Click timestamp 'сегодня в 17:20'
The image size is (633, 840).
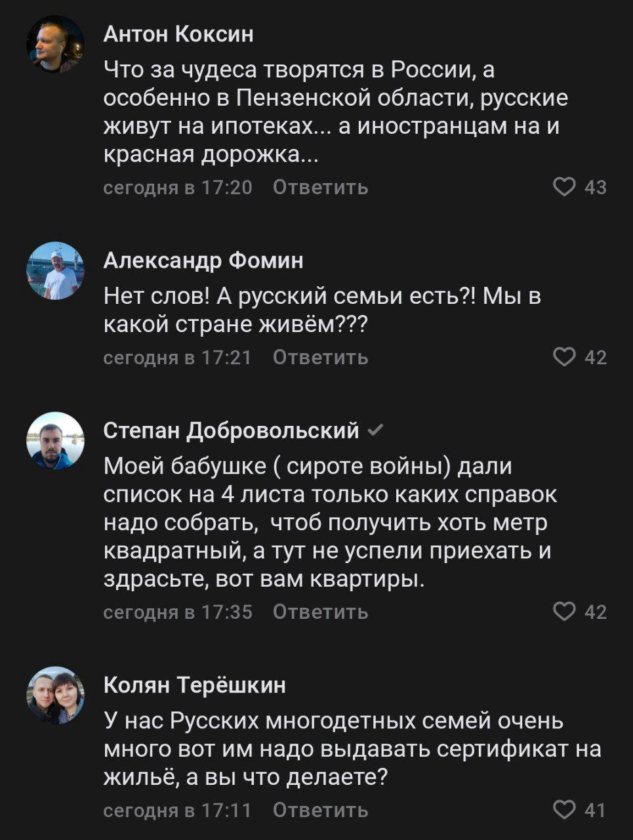tap(178, 188)
